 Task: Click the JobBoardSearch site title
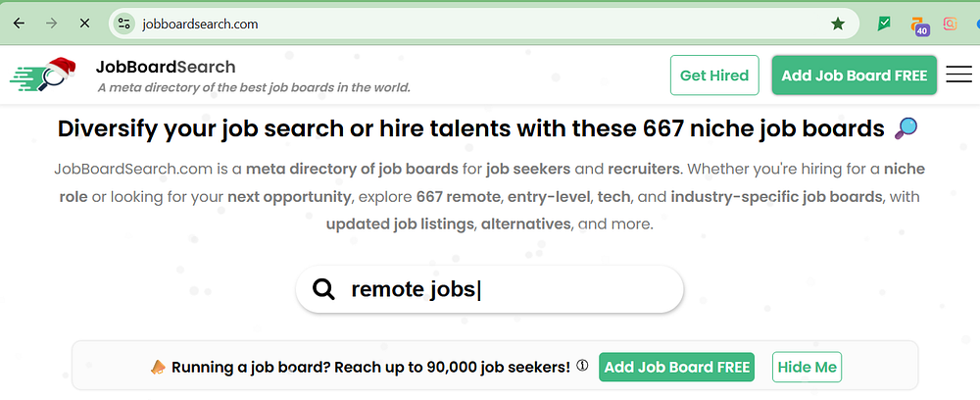[x=166, y=67]
